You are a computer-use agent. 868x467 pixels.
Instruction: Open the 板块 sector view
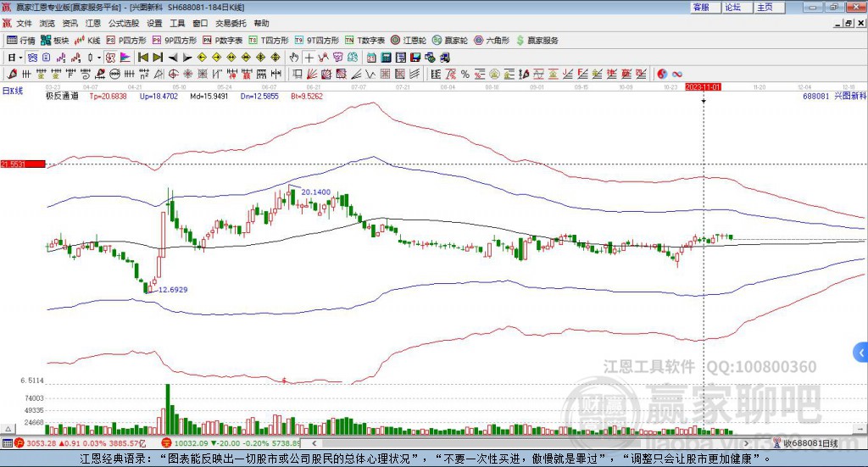click(54, 41)
